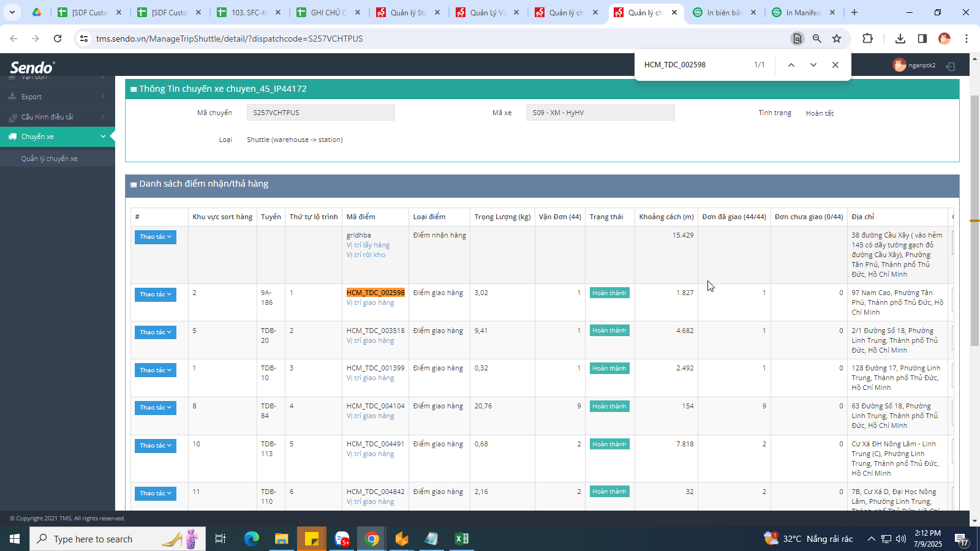Image resolution: width=980 pixels, height=551 pixels.
Task: Click Vị trí giao hàng under HCM_TDC_004491
Action: coord(371,454)
